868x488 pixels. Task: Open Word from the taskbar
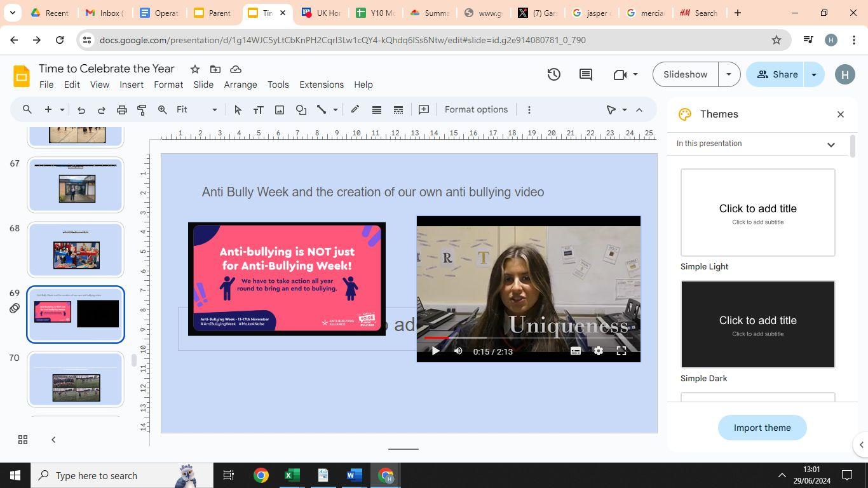click(x=354, y=475)
